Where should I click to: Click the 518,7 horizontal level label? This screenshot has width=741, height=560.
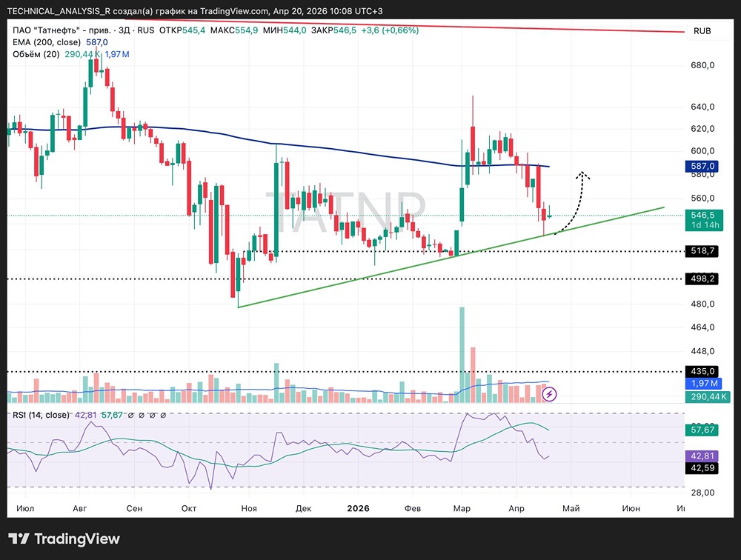[702, 251]
